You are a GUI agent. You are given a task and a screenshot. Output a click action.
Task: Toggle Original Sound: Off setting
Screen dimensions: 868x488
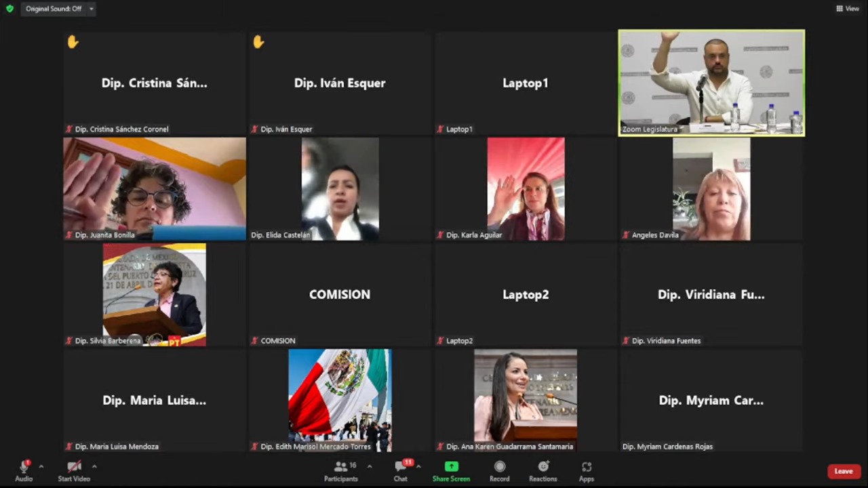(x=54, y=9)
